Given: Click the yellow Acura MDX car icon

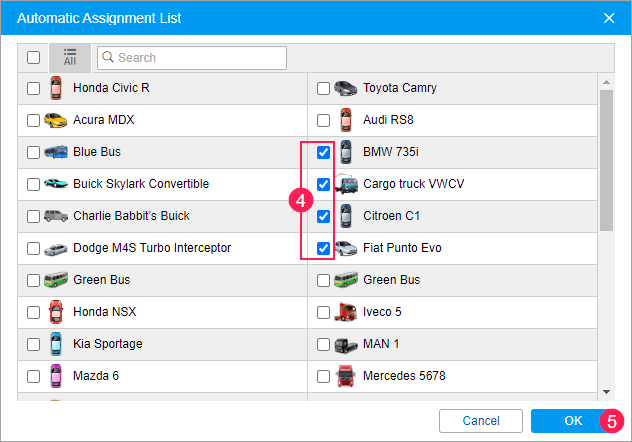Looking at the screenshot, I should [56, 120].
